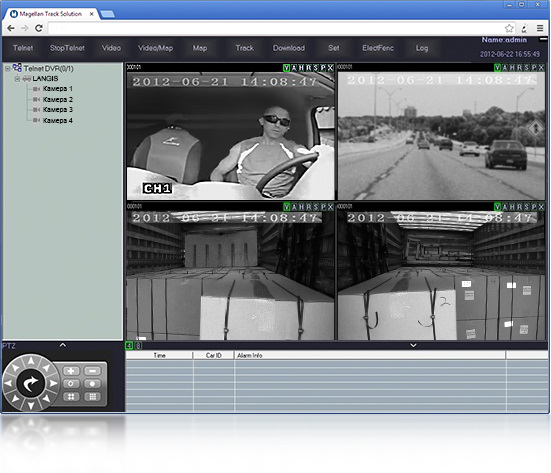
Task: Click the PTZ filled circle iris button
Action: coord(92,384)
